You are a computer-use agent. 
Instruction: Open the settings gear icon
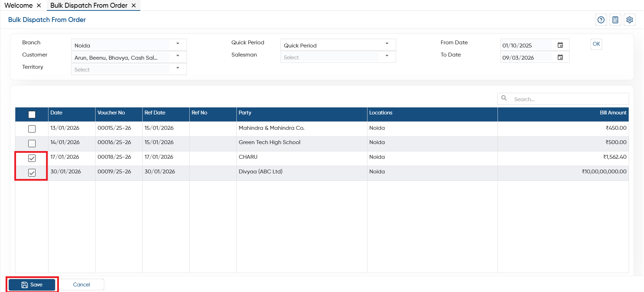click(x=629, y=20)
